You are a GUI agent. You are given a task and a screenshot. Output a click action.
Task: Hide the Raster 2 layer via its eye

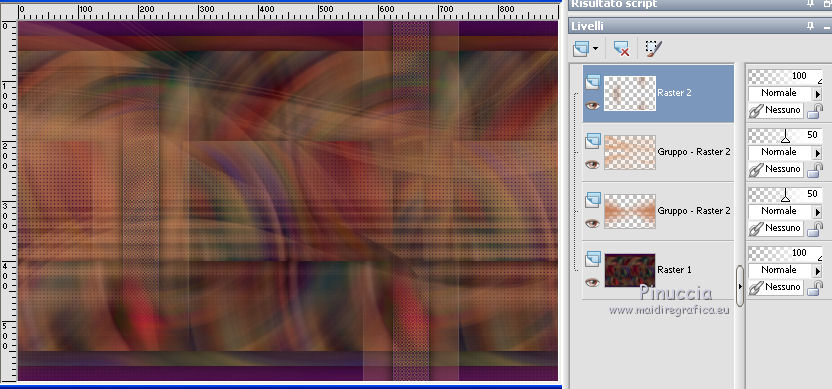tap(593, 106)
